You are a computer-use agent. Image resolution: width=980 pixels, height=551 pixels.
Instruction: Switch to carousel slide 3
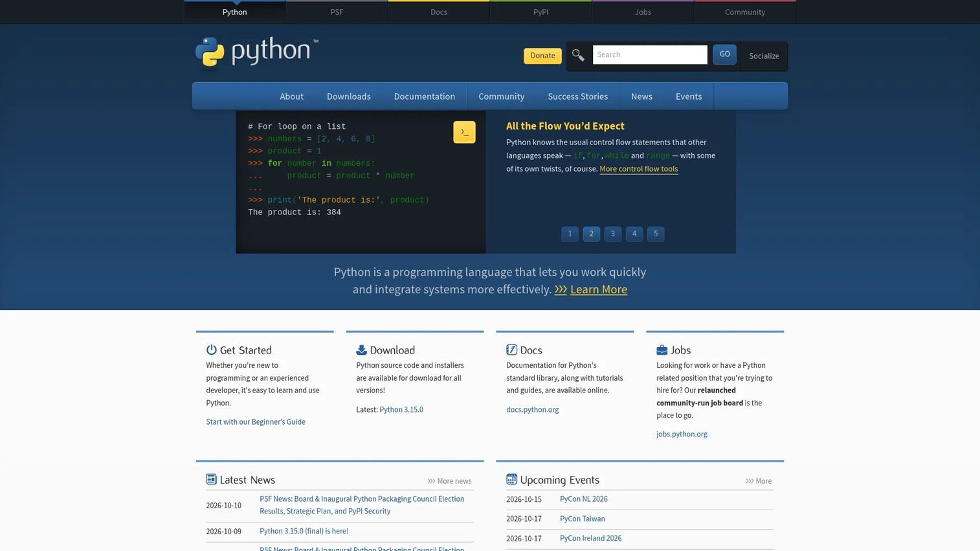[612, 234]
